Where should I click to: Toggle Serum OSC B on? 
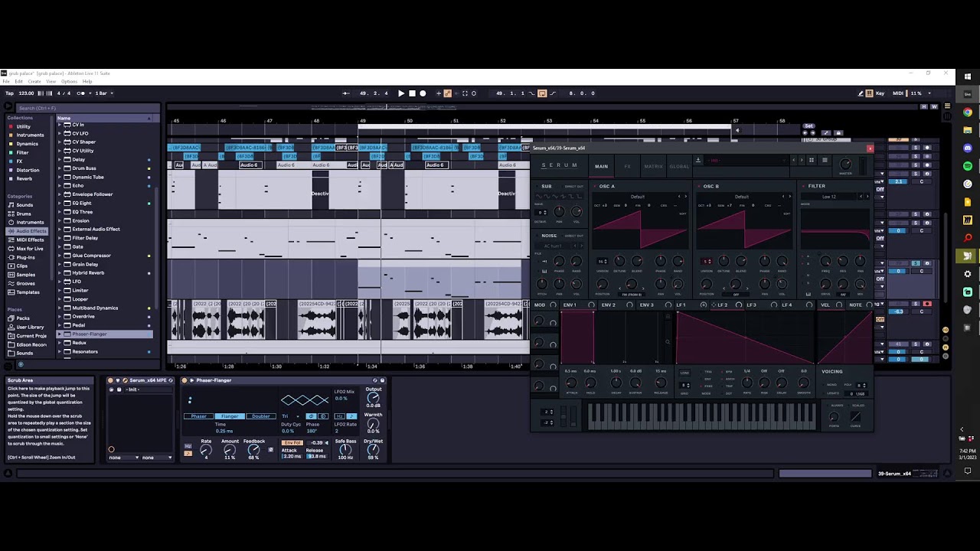698,186
